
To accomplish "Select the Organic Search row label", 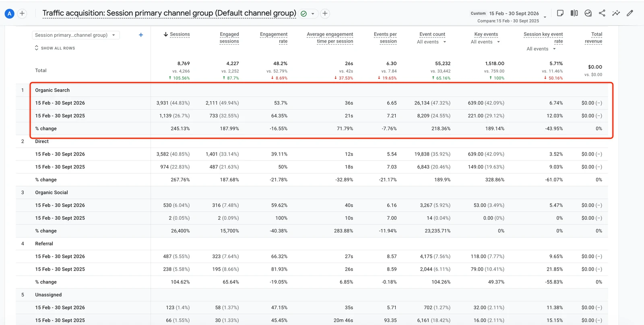I will tap(52, 90).
